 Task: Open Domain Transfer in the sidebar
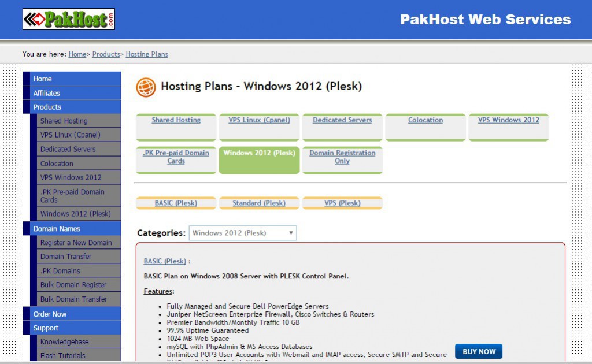79,257
